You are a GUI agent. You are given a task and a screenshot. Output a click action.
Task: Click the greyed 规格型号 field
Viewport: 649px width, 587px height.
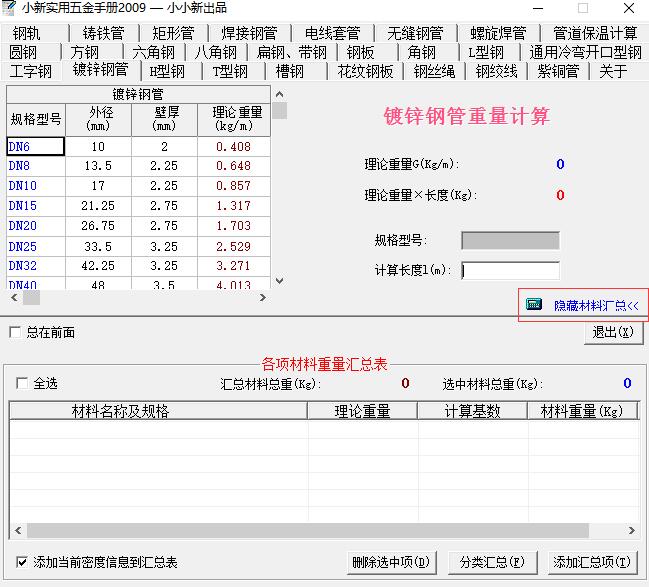pos(510,241)
